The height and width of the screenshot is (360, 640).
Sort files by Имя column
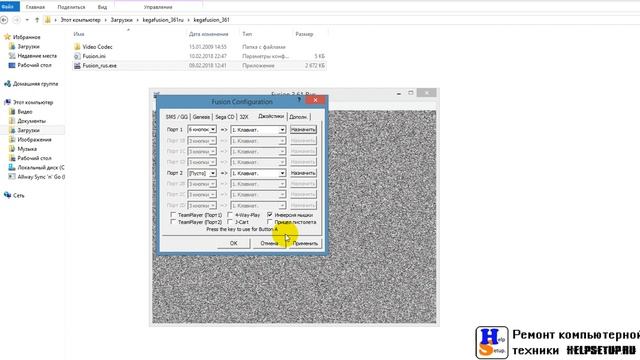click(x=79, y=34)
